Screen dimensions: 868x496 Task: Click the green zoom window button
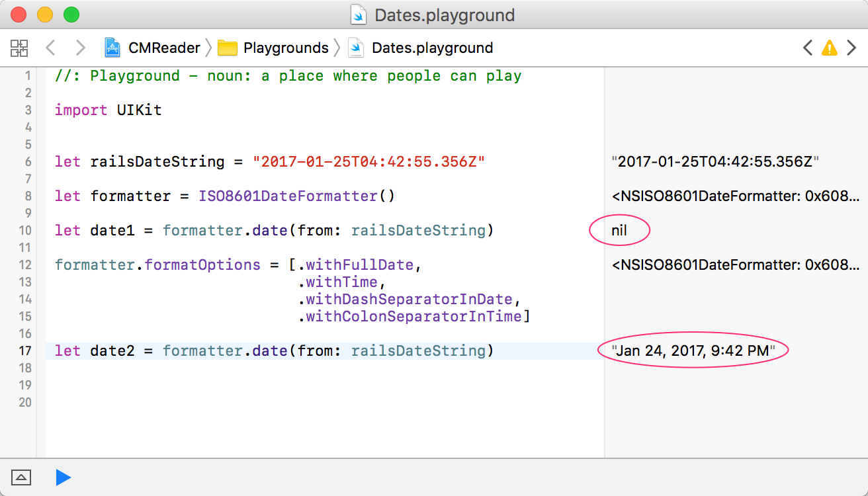(x=71, y=15)
